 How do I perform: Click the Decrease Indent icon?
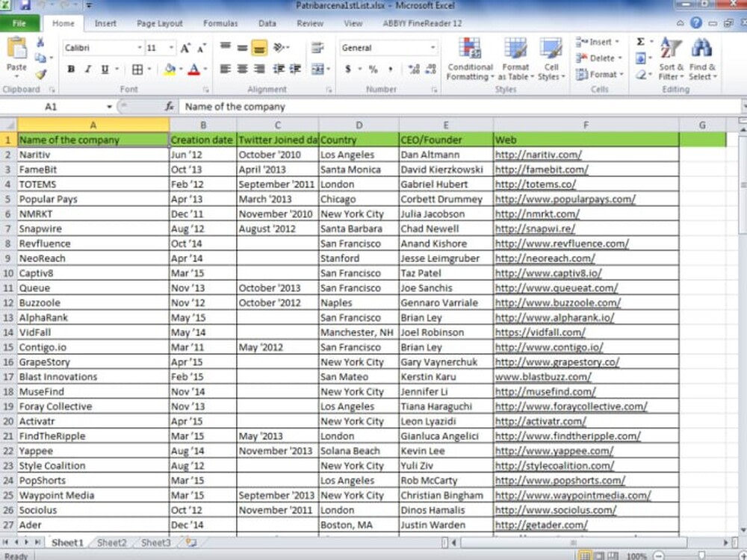point(278,69)
